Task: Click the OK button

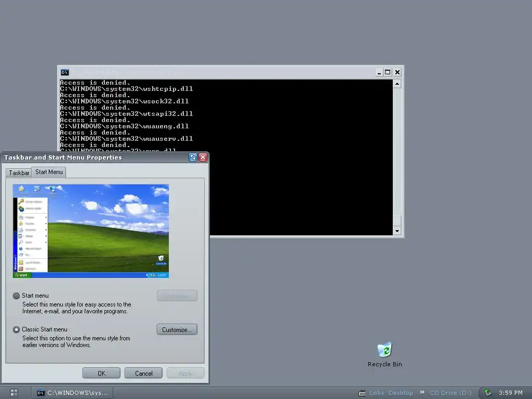Action: point(101,373)
